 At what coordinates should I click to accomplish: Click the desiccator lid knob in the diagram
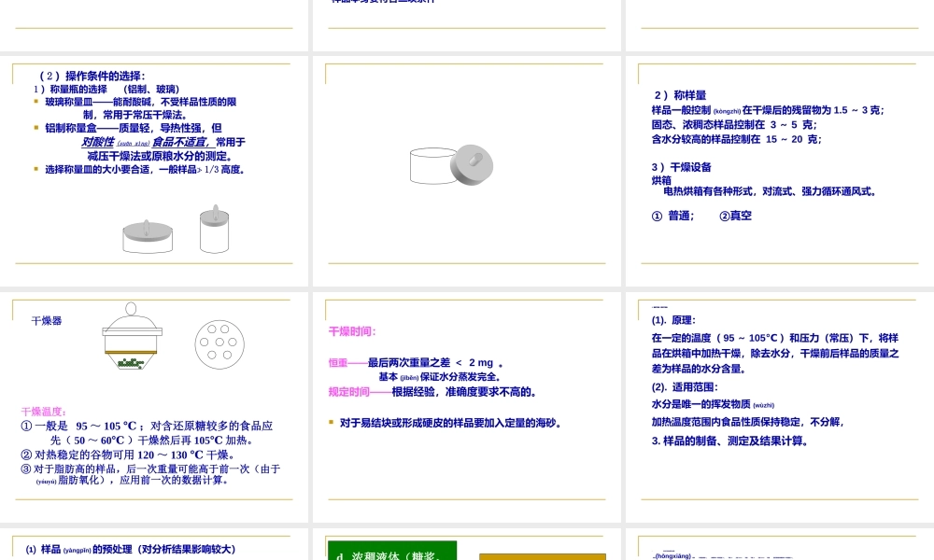[x=131, y=308]
